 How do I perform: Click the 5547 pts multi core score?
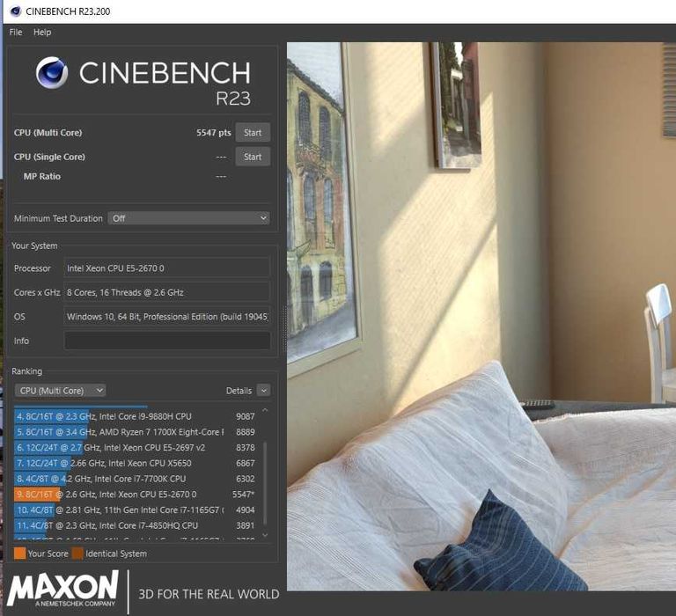pyautogui.click(x=213, y=133)
